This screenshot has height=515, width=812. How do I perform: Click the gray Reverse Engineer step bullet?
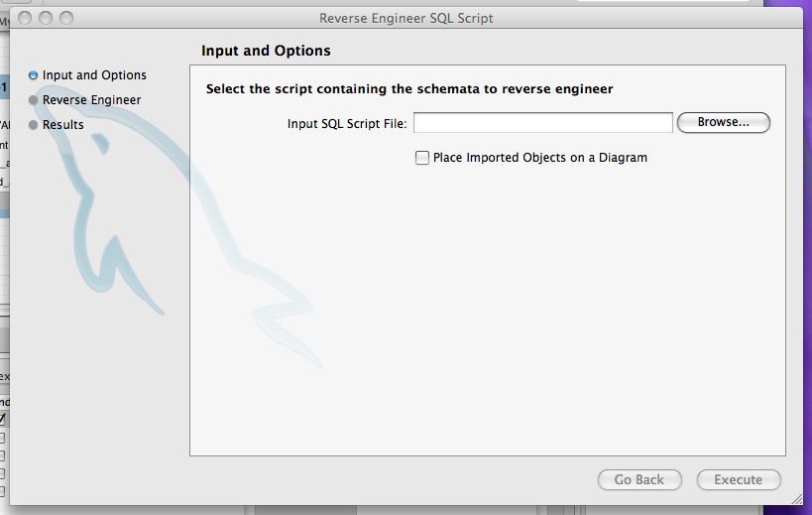34,100
